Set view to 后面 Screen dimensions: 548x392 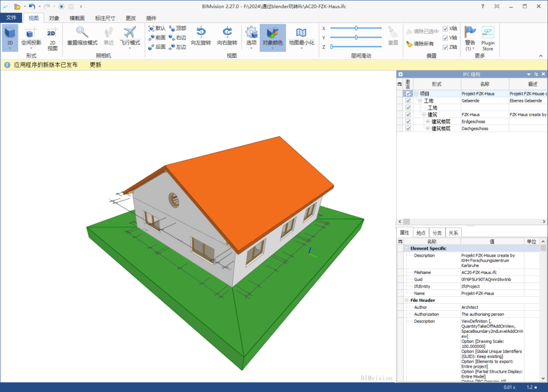(157, 47)
